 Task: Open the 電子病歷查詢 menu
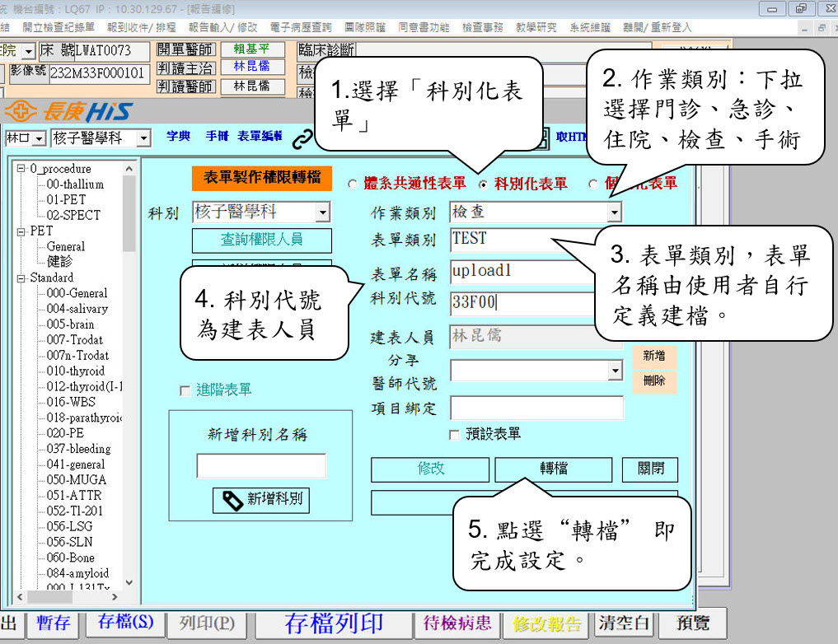[298, 27]
